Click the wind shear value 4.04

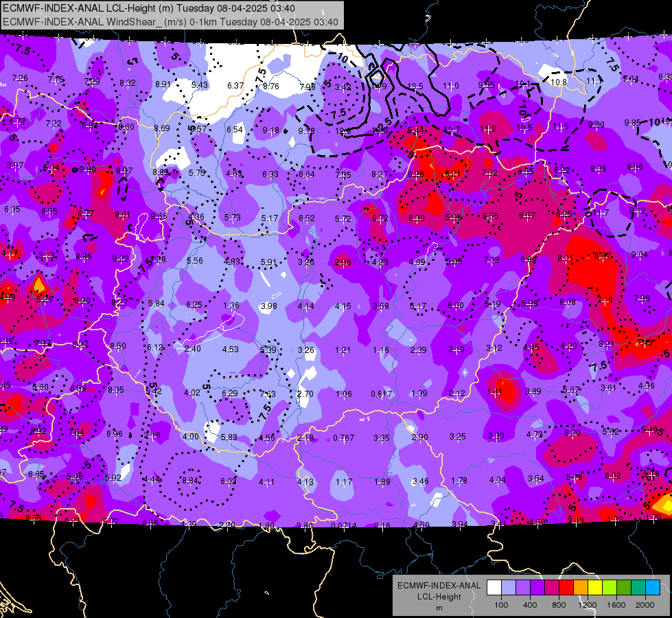coord(498,480)
